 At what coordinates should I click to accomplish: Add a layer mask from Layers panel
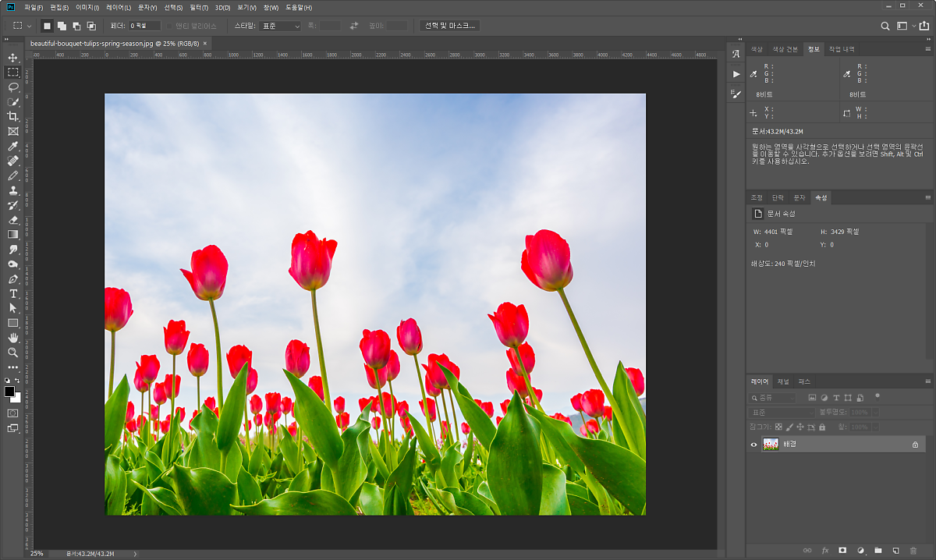coord(842,551)
